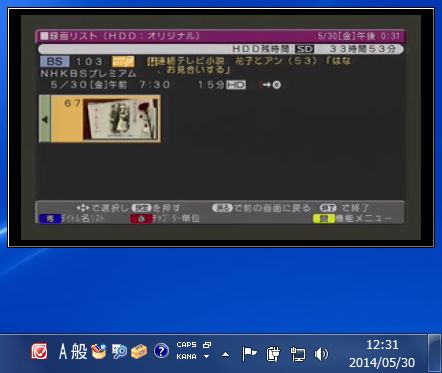The height and width of the screenshot is (373, 442).
Task: Click the power plug tray icon
Action: [x=273, y=354]
